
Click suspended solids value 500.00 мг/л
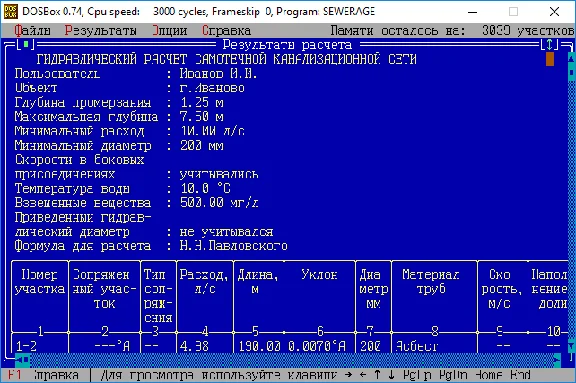pos(219,203)
